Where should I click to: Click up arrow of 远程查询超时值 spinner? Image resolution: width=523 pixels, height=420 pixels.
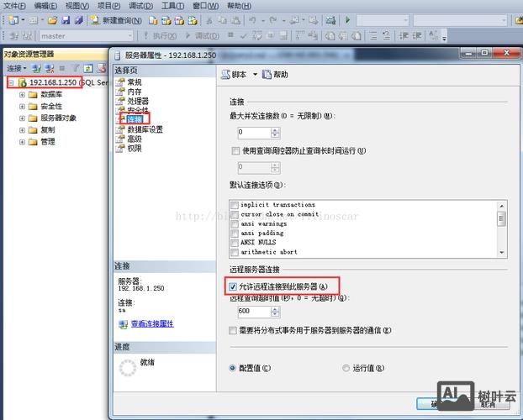[x=275, y=309]
